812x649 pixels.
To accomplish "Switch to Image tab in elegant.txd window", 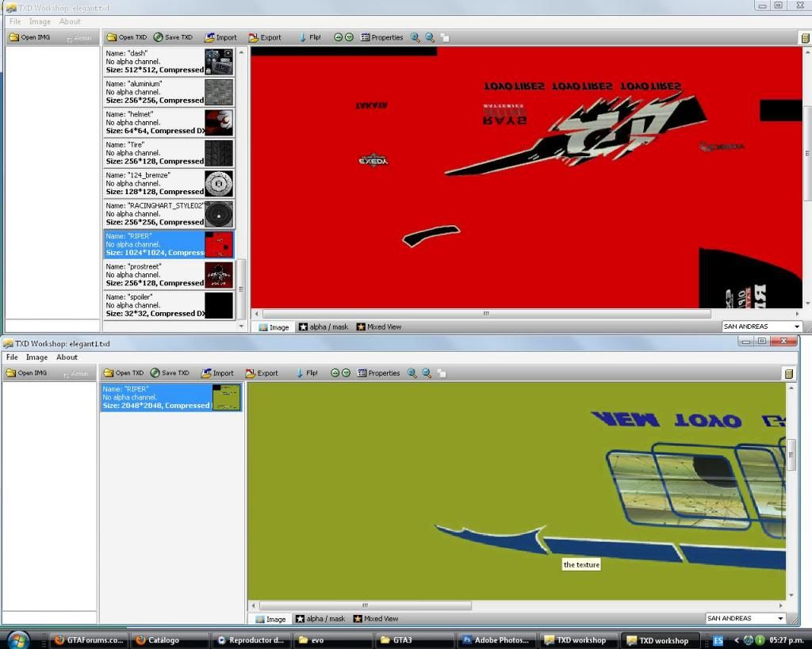I will pos(274,327).
